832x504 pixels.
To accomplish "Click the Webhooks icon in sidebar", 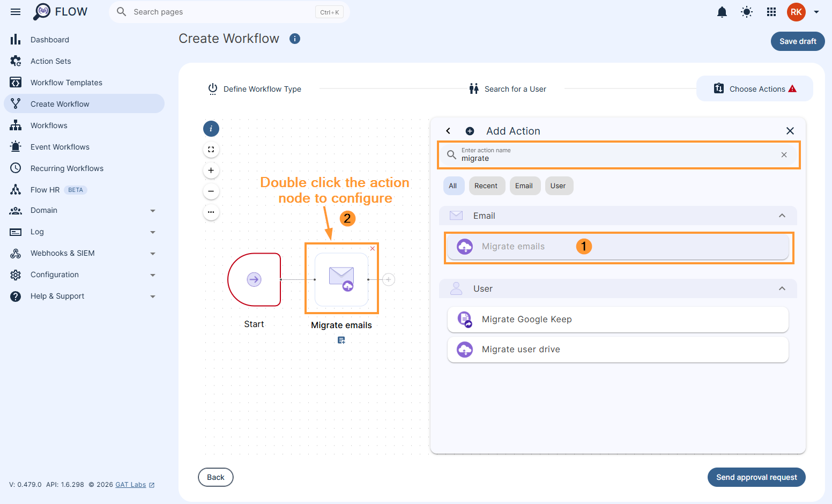I will (16, 253).
